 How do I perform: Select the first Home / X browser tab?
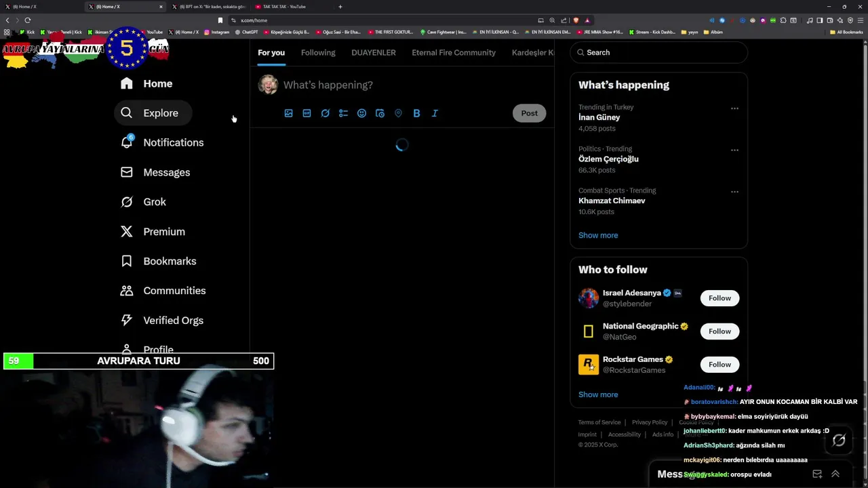[x=41, y=7]
